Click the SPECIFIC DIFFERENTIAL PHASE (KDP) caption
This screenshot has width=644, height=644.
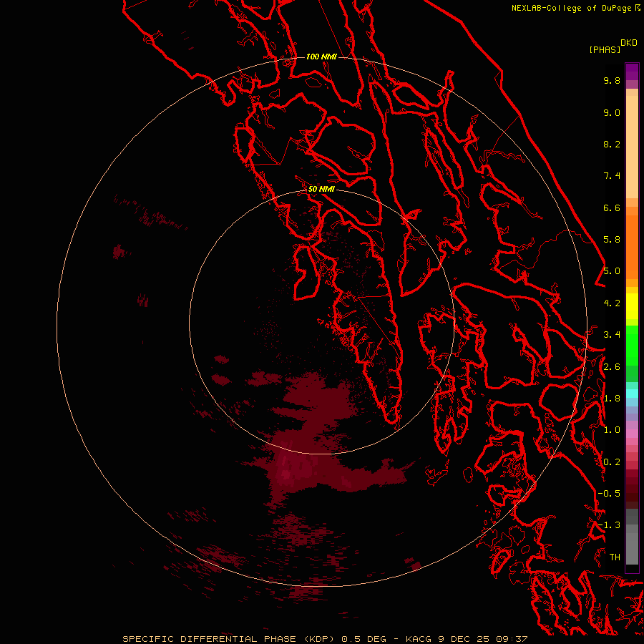coord(229,639)
